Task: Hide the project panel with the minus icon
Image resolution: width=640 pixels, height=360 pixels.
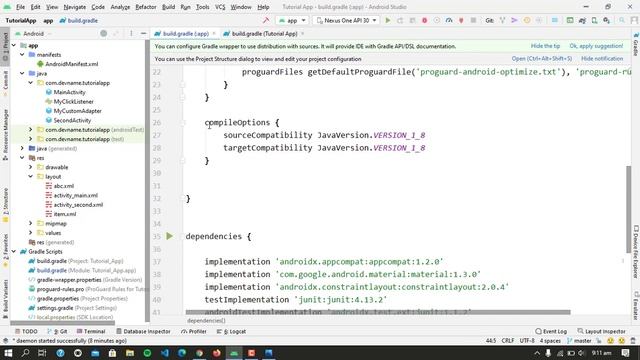Action: point(143,33)
